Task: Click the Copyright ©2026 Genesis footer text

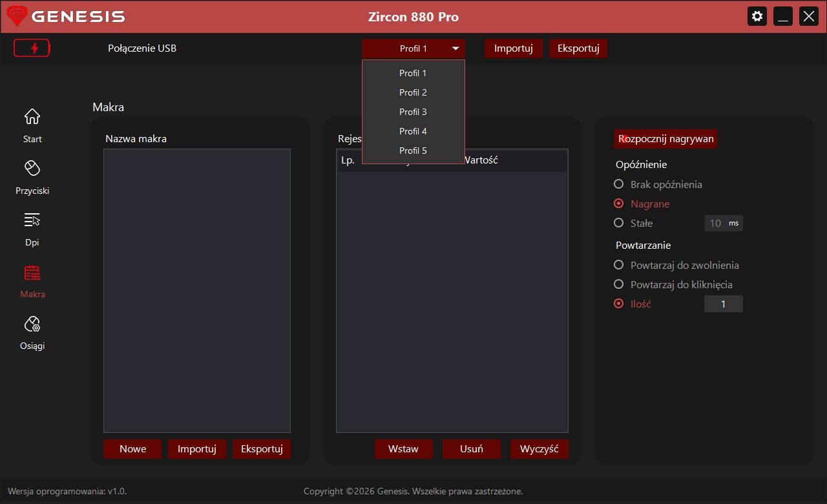Action: (x=413, y=491)
